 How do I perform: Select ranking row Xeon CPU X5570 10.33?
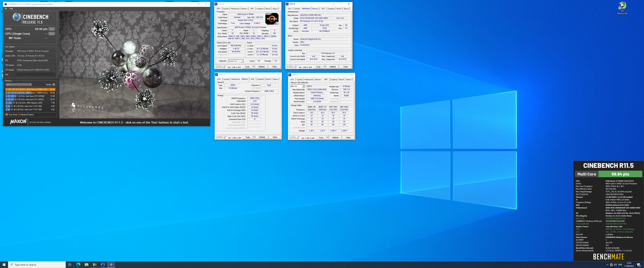[x=30, y=99]
